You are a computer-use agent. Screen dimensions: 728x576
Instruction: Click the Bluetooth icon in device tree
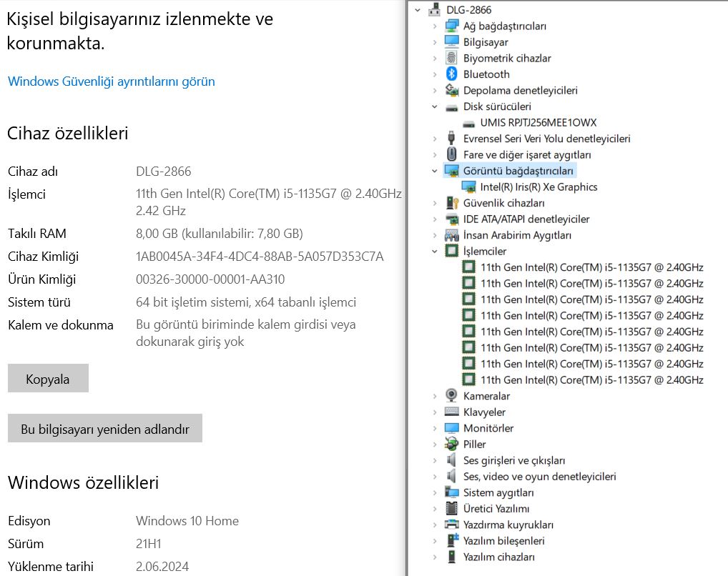point(451,74)
